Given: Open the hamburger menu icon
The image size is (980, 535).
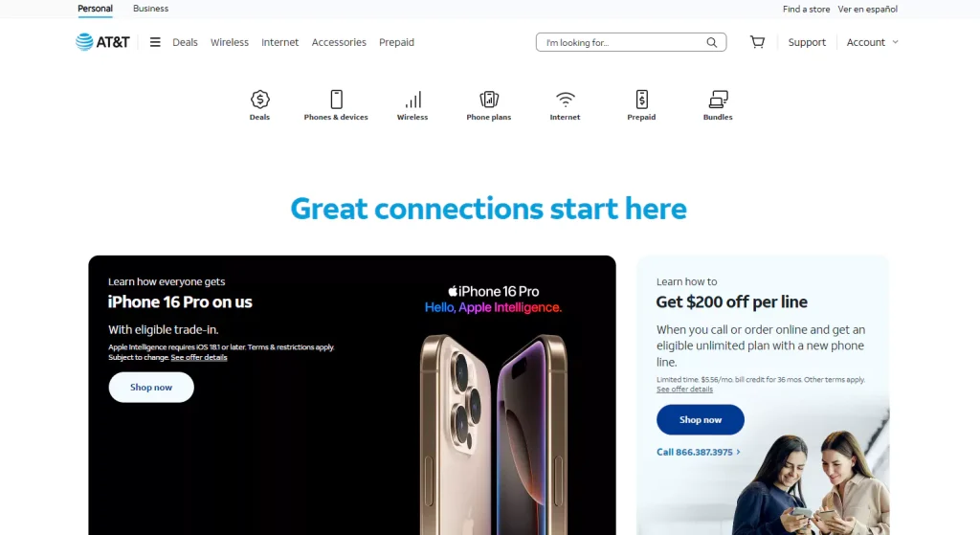Looking at the screenshot, I should (155, 42).
